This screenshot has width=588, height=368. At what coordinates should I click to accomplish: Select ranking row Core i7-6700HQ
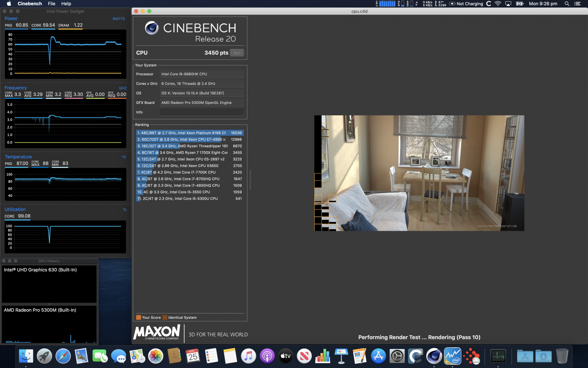pyautogui.click(x=190, y=179)
